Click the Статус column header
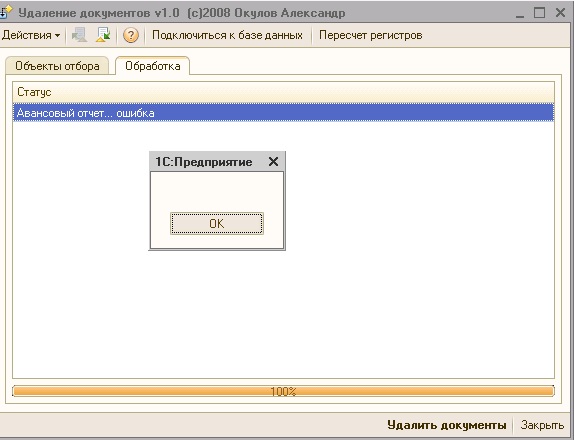This screenshot has width=574, height=440. (x=283, y=92)
